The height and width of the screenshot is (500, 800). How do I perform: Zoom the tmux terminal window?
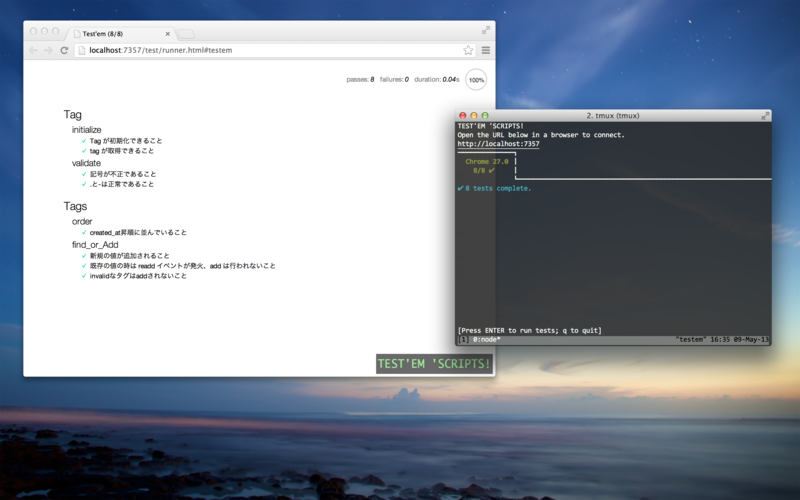tap(485, 116)
